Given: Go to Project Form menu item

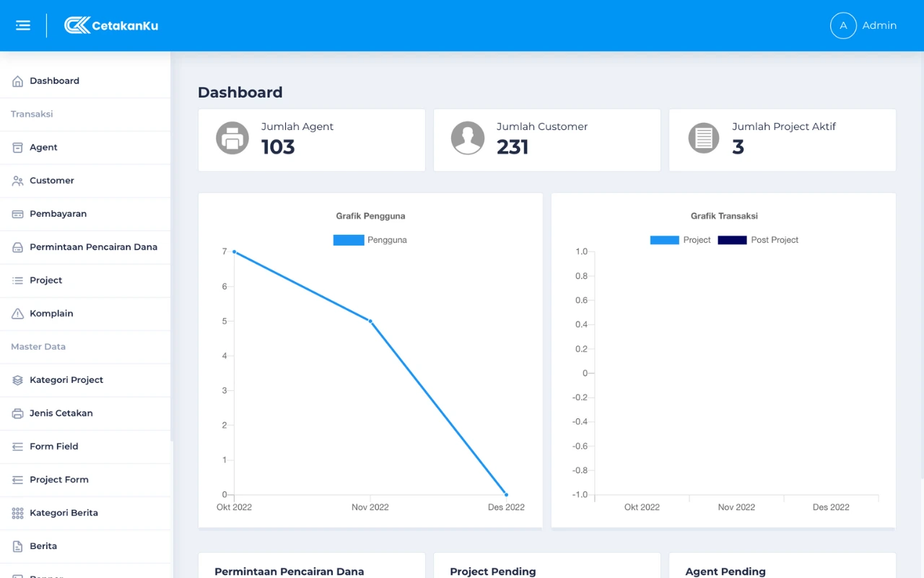Looking at the screenshot, I should (x=59, y=480).
